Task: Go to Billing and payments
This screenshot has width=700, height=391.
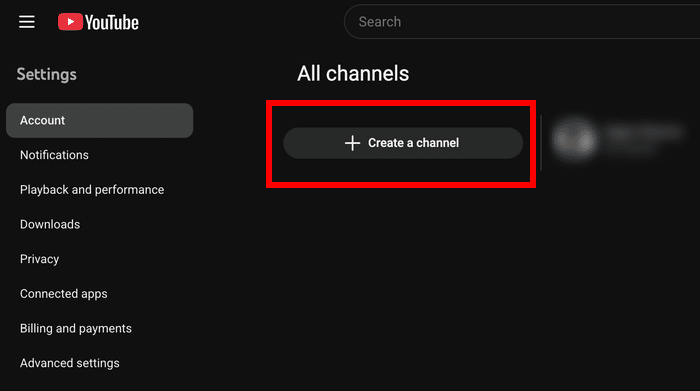Action: tap(76, 329)
